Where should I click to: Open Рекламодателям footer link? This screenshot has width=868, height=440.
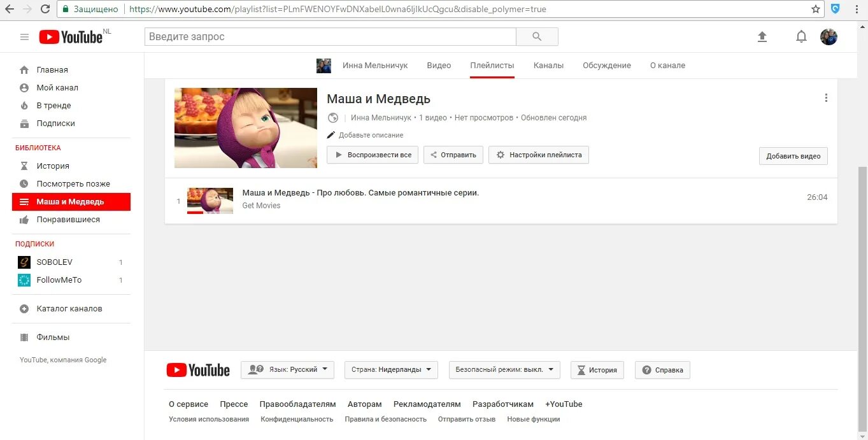pos(427,404)
